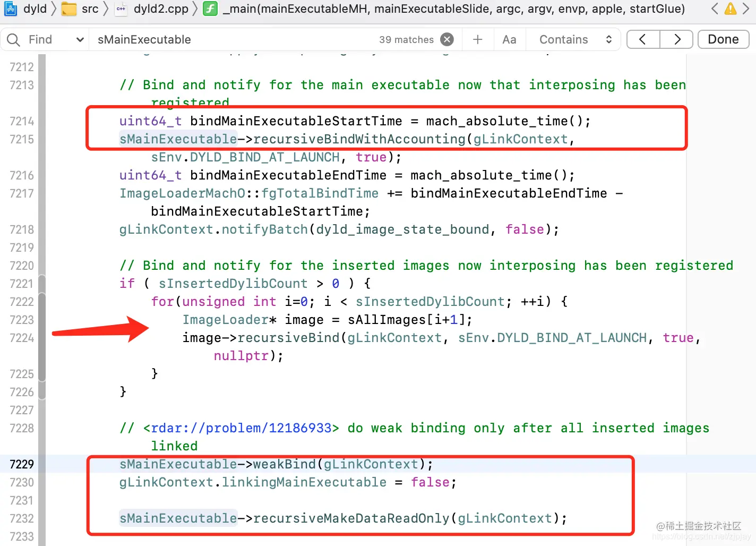This screenshot has width=756, height=546.
Task: Click highlighted sMainExecutable on line 7232
Action: pyautogui.click(x=178, y=518)
